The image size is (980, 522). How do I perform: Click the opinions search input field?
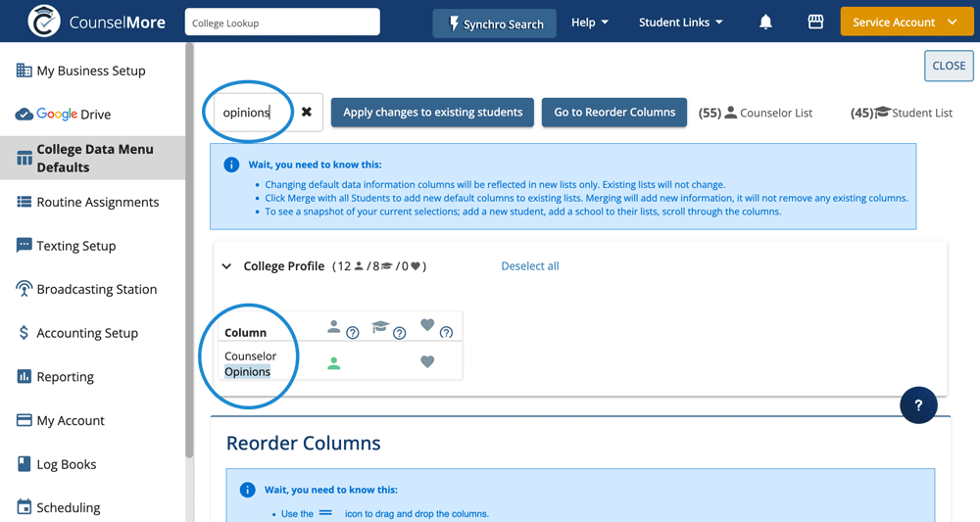coord(251,113)
